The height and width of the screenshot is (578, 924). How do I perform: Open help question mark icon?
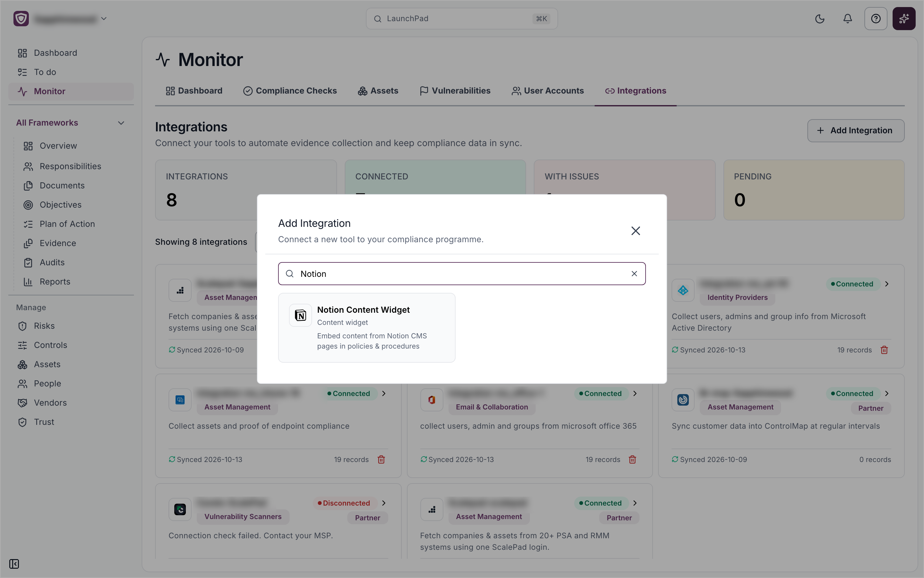click(875, 19)
